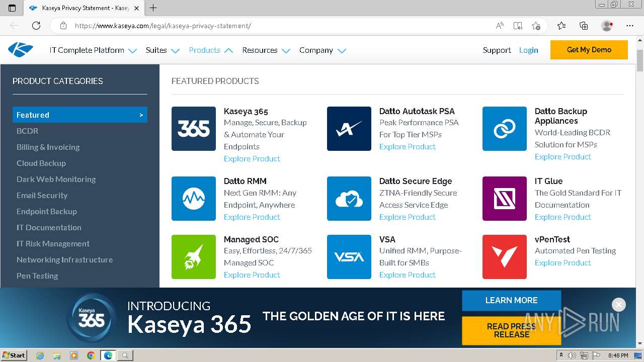Click Explore Product under Managed SOC
Screen dimensions: 644x362
point(252,275)
